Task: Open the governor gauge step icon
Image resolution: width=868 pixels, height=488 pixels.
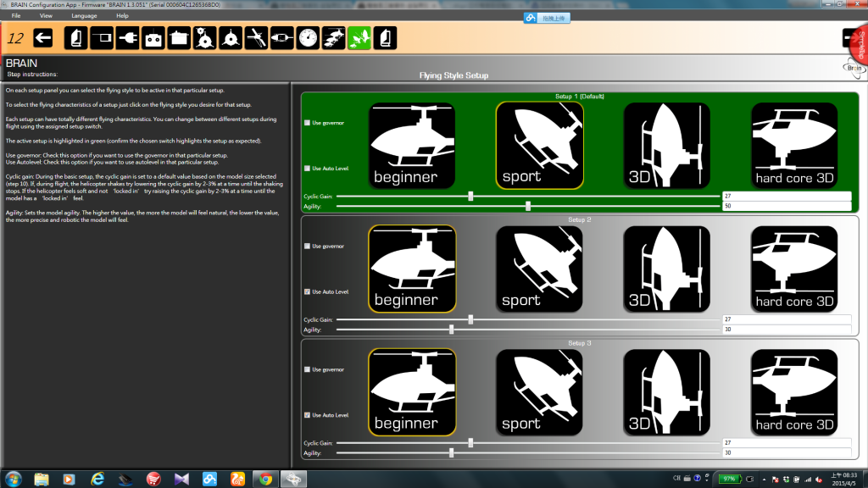Action: tap(308, 38)
